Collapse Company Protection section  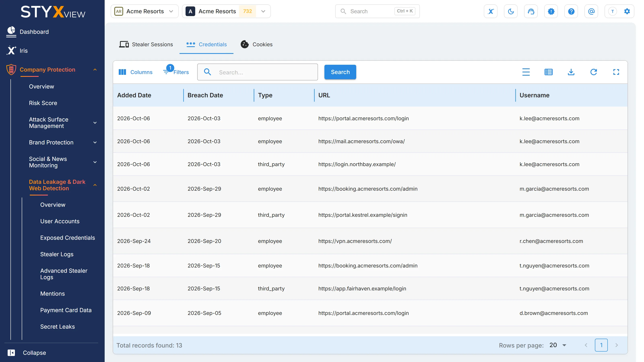(x=95, y=70)
